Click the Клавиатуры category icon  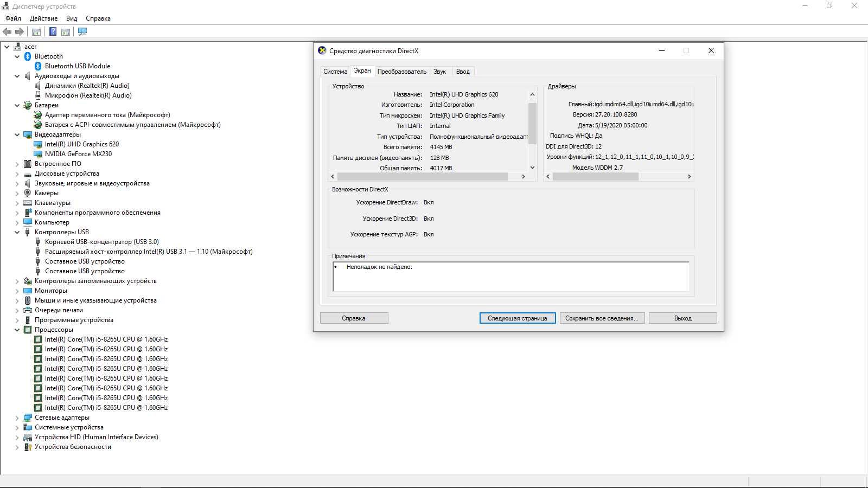click(x=28, y=203)
